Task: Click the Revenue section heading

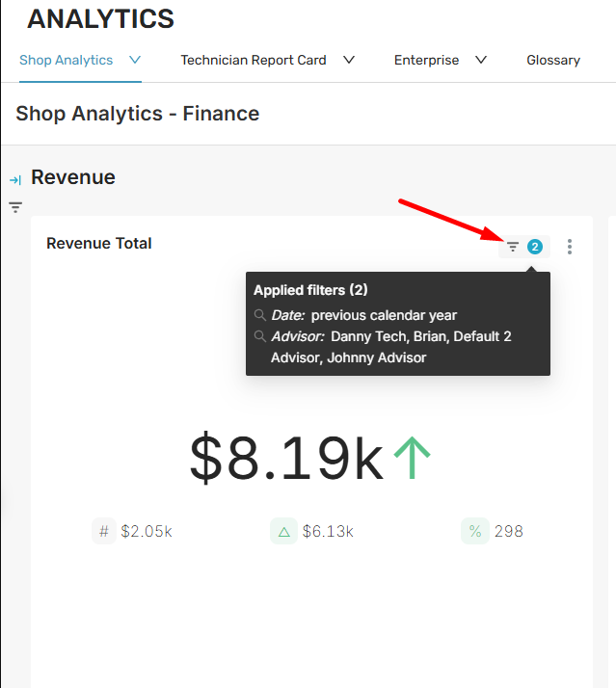Action: [73, 177]
